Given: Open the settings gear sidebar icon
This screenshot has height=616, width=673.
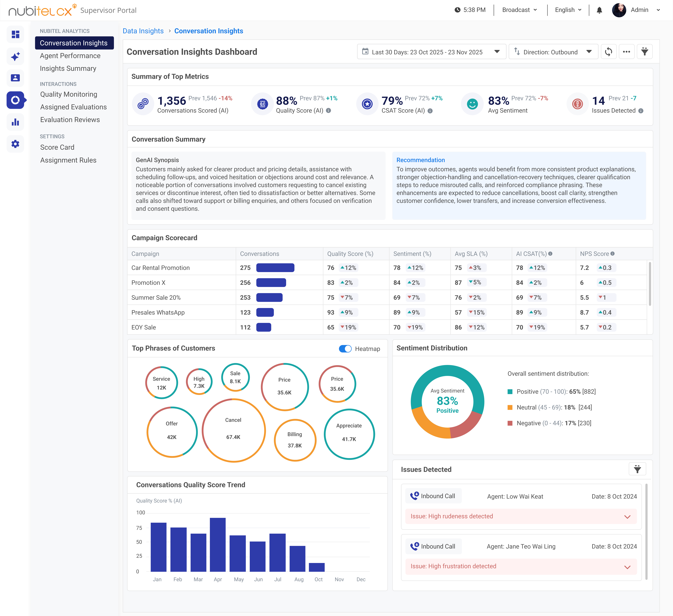Looking at the screenshot, I should tap(15, 144).
